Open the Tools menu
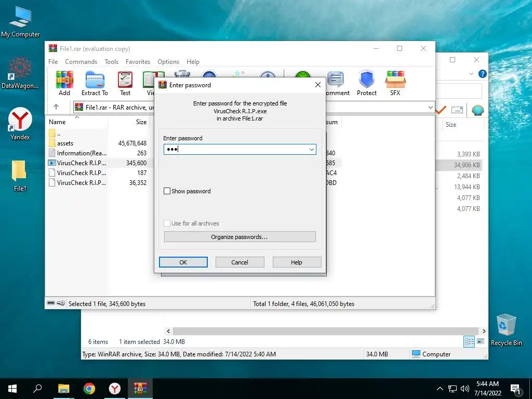The width and height of the screenshot is (532, 399). point(111,62)
